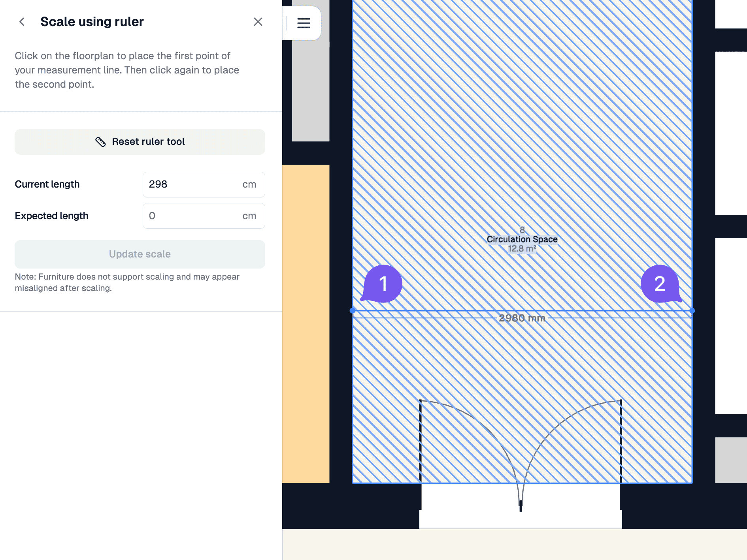Click the 12.8 m² area label
Viewport: 747px width, 560px height.
point(522,249)
